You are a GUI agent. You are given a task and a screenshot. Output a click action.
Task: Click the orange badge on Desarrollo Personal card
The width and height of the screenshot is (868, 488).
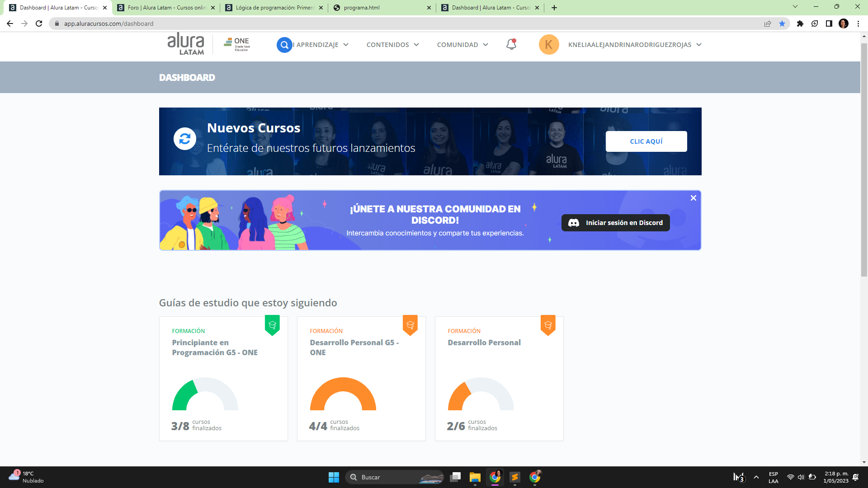(548, 325)
